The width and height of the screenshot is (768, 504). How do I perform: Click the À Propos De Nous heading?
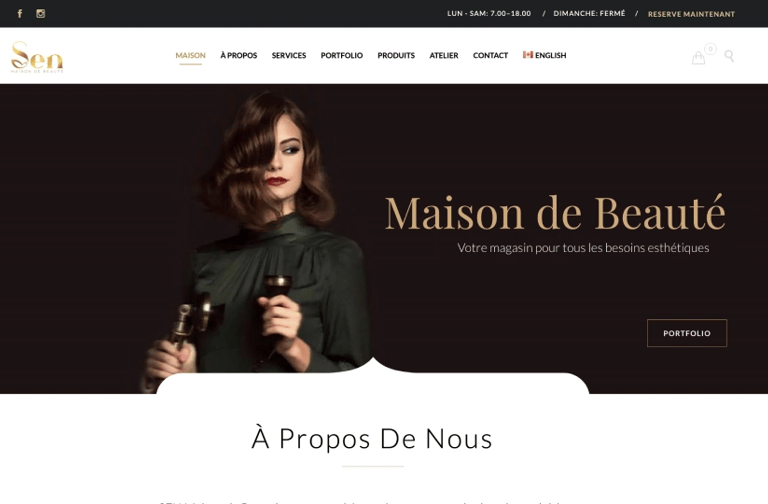(x=372, y=438)
